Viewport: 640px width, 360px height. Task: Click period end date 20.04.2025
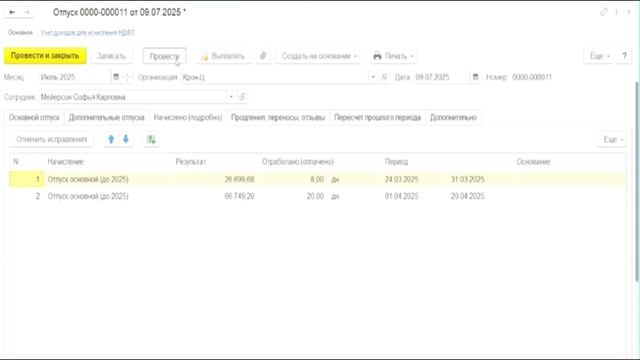click(467, 196)
